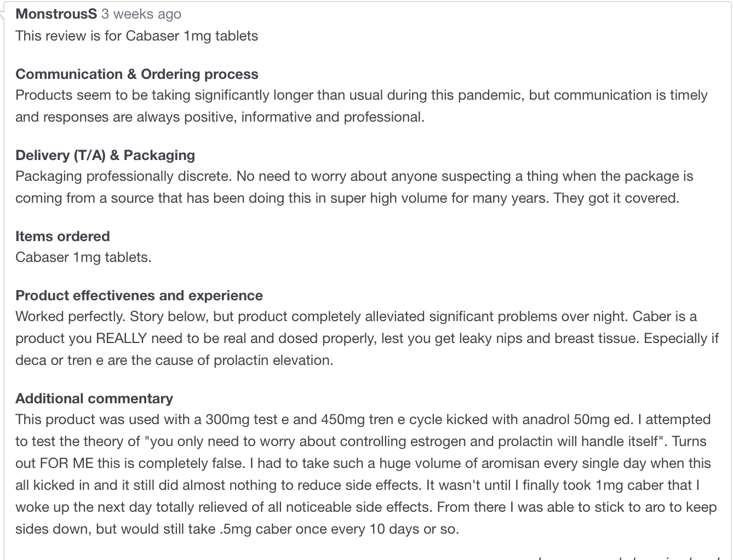Click the line starting "sides down, but would"

[x=237, y=529]
